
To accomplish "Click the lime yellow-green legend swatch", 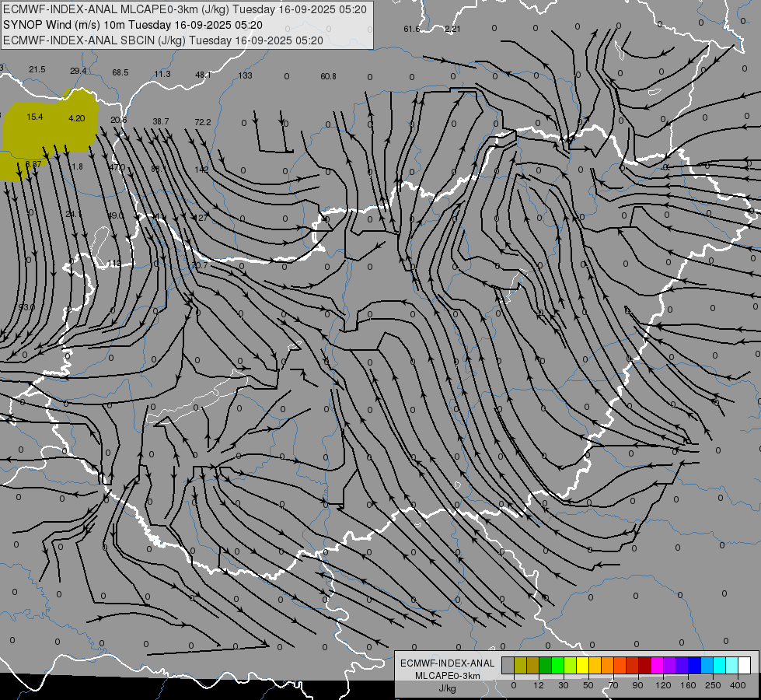I will click(x=571, y=665).
